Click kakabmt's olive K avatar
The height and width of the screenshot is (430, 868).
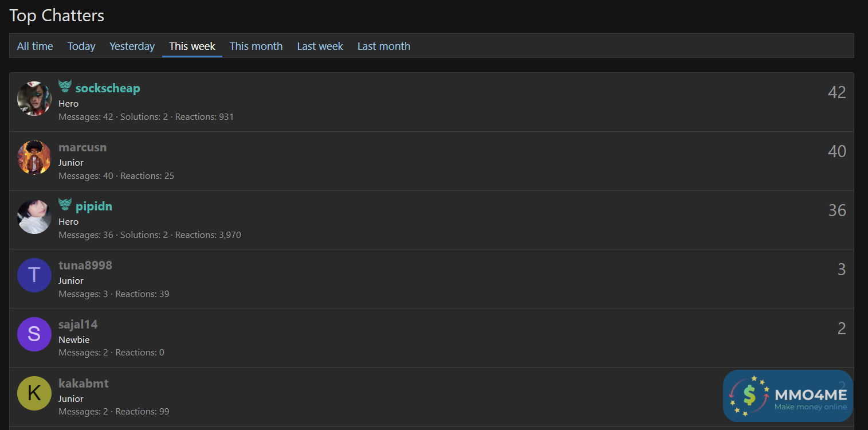click(34, 393)
